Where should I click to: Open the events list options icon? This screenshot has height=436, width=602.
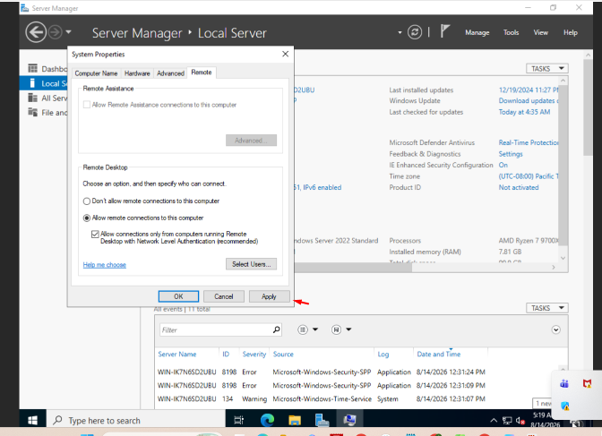(x=303, y=329)
